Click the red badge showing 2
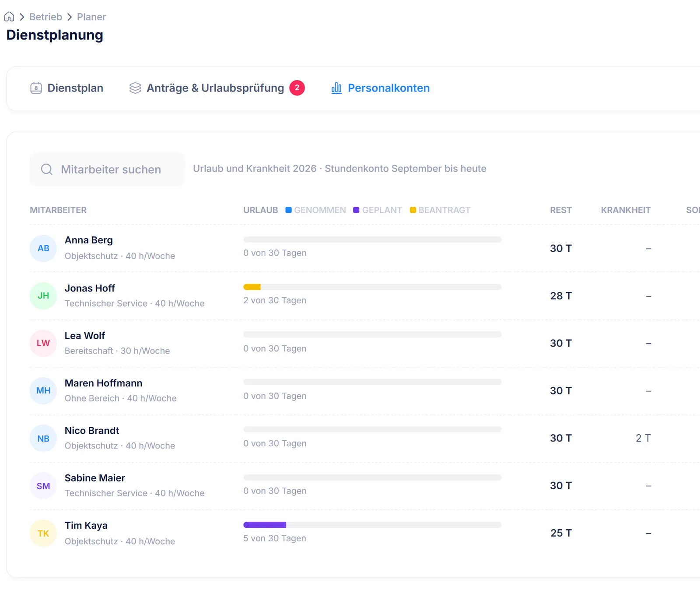This screenshot has width=700, height=591. click(x=297, y=88)
